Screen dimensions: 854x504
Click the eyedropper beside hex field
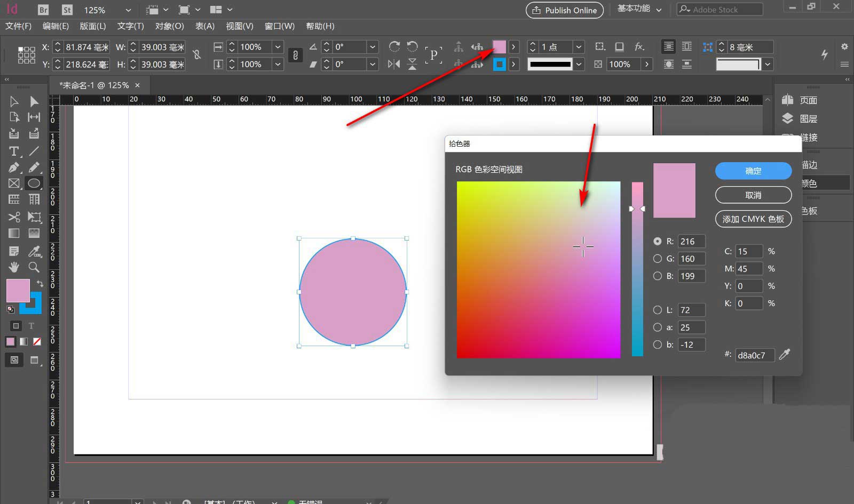click(x=784, y=355)
